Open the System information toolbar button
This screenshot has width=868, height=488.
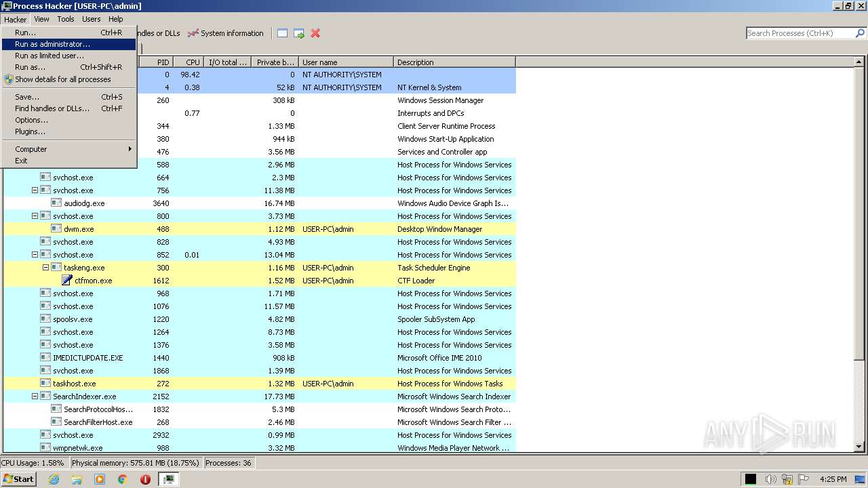tap(226, 33)
